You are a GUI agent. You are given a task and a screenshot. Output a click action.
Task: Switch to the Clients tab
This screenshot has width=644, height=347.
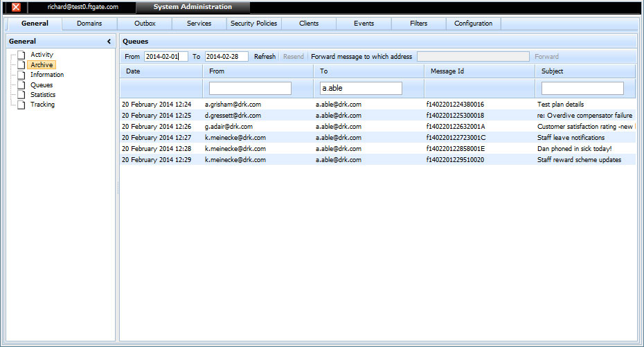309,24
